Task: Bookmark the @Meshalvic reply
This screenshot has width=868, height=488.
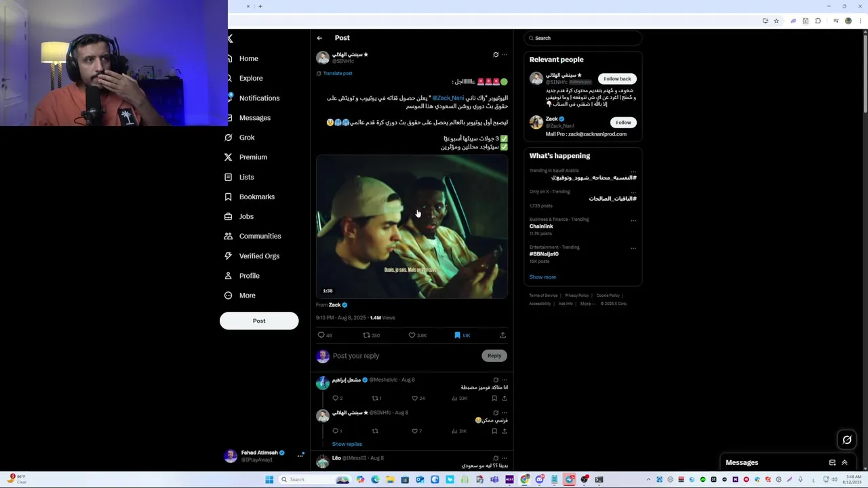Action: click(x=494, y=399)
